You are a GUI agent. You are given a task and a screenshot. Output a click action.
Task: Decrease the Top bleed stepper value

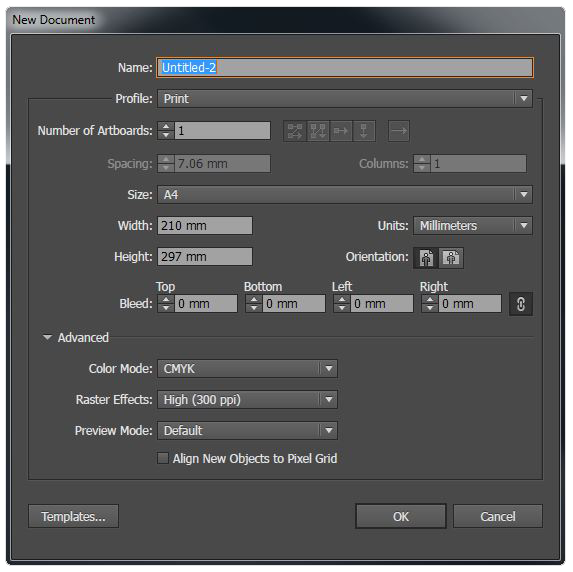166,308
